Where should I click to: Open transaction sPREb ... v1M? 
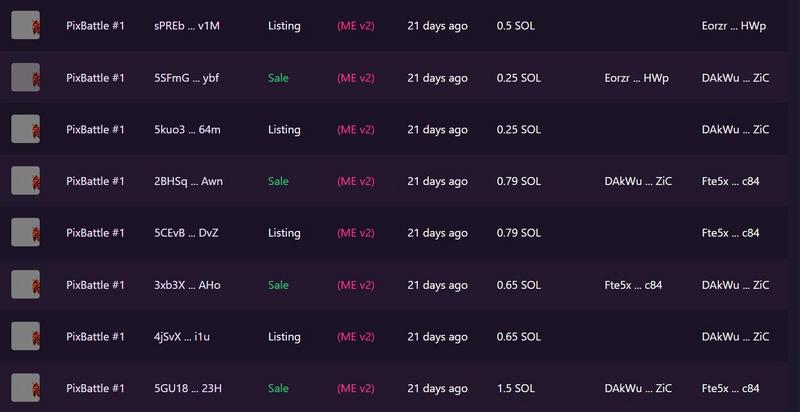pos(187,26)
